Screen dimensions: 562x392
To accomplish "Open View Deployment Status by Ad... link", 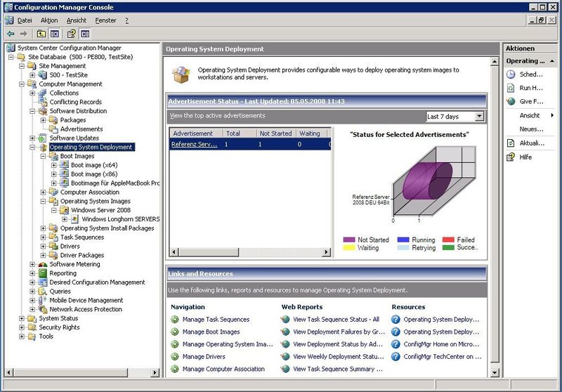I will coord(338,344).
